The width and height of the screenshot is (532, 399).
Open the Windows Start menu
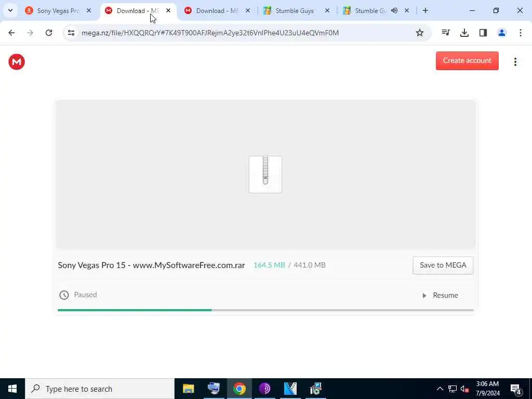(12, 389)
